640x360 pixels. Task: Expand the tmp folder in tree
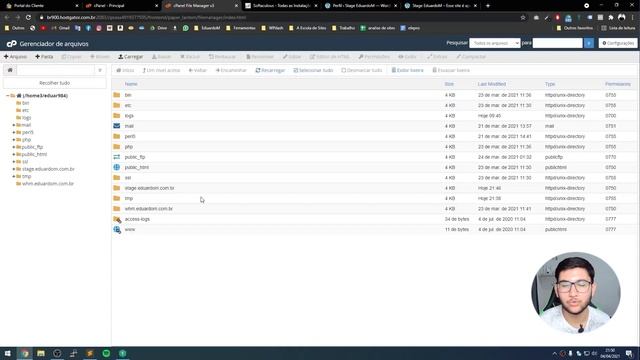[x=14, y=176]
